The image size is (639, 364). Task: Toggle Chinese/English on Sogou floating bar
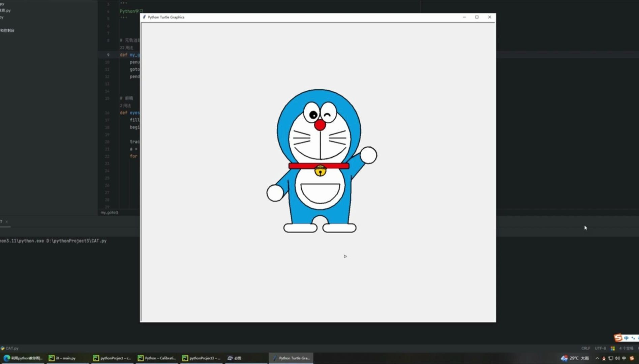(x=626, y=338)
